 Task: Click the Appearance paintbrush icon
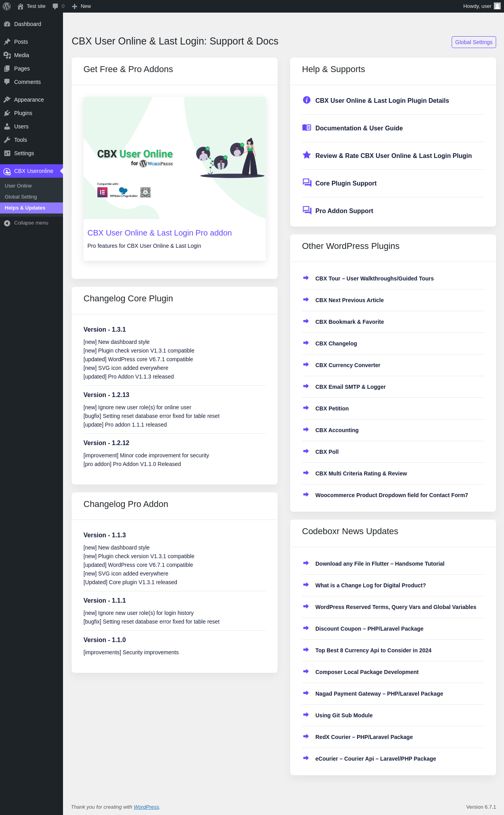click(x=7, y=100)
